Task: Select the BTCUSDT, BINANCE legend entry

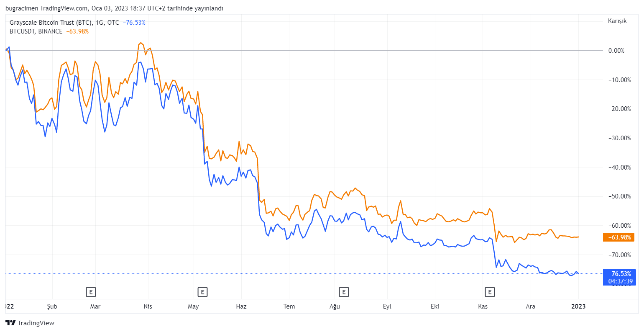Action: click(x=36, y=31)
